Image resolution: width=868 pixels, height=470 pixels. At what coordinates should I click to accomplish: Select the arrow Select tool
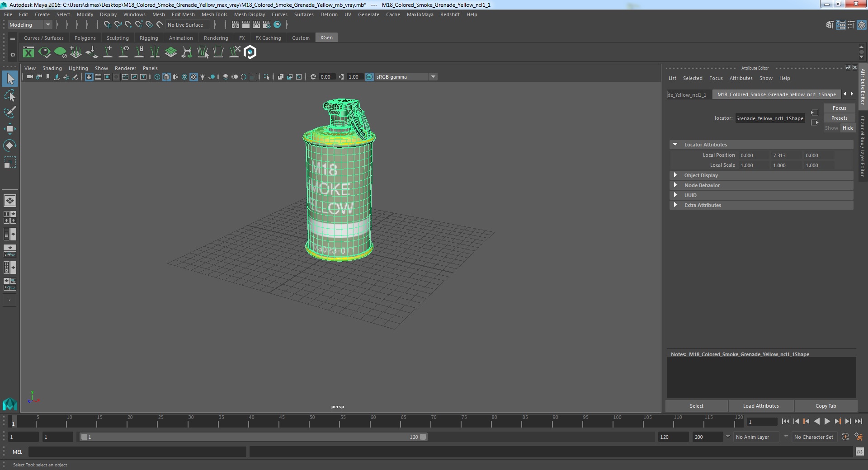[x=10, y=79]
